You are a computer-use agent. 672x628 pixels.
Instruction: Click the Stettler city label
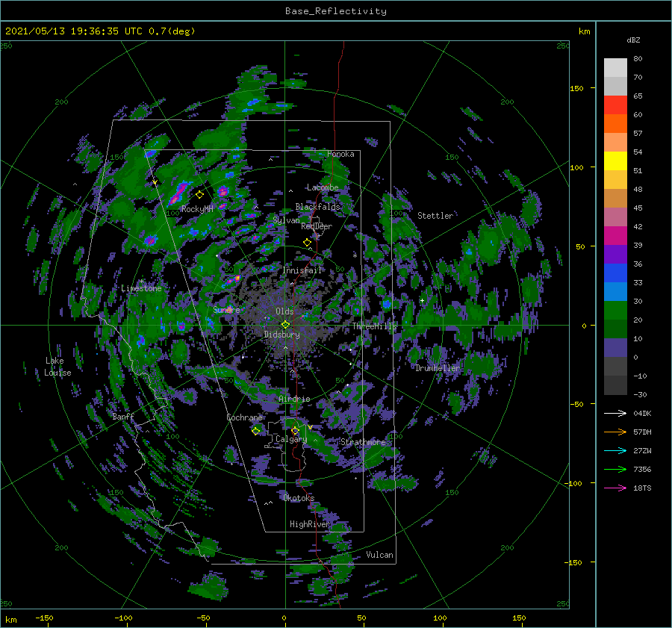(435, 216)
